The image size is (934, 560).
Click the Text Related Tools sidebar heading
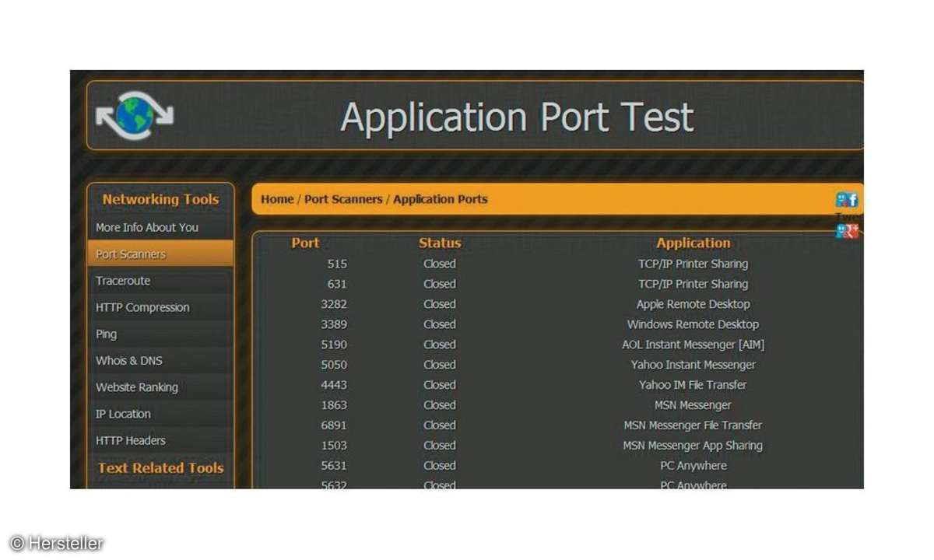[161, 468]
